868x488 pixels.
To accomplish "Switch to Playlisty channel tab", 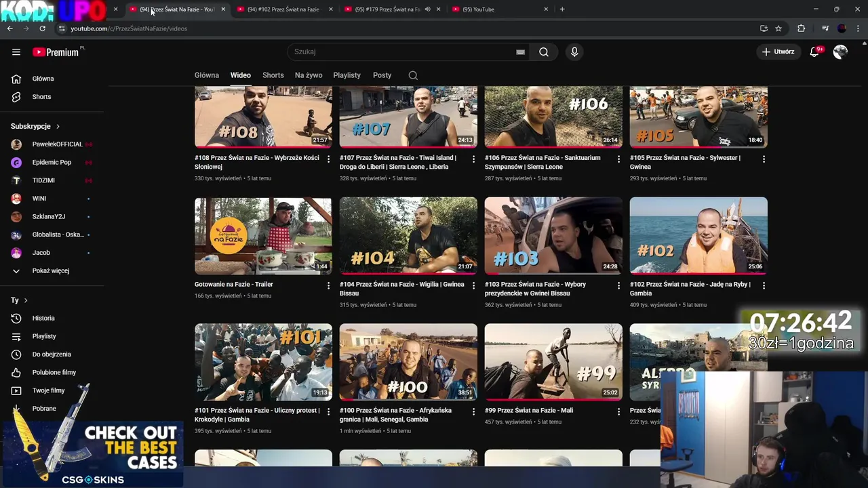I will [347, 75].
